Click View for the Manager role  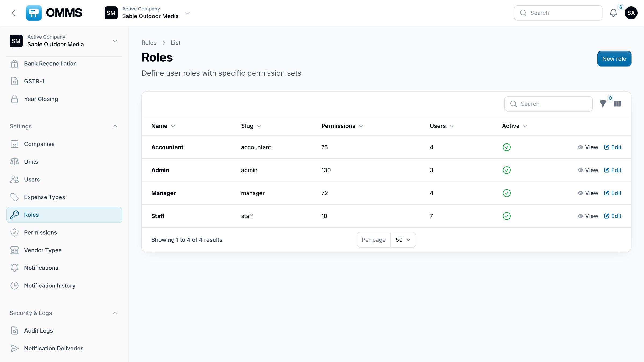[588, 193]
